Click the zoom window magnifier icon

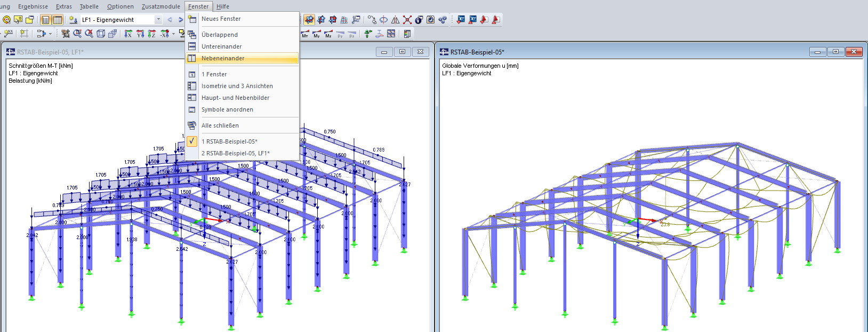coord(77,34)
